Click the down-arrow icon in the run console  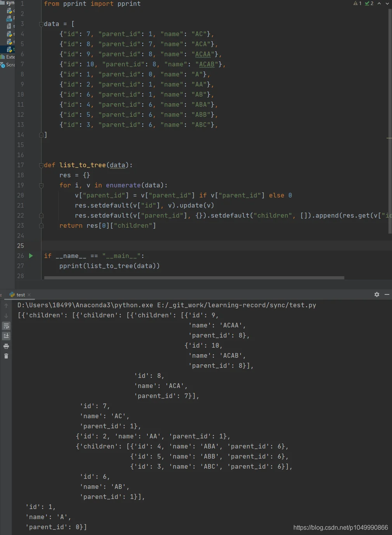click(x=6, y=316)
